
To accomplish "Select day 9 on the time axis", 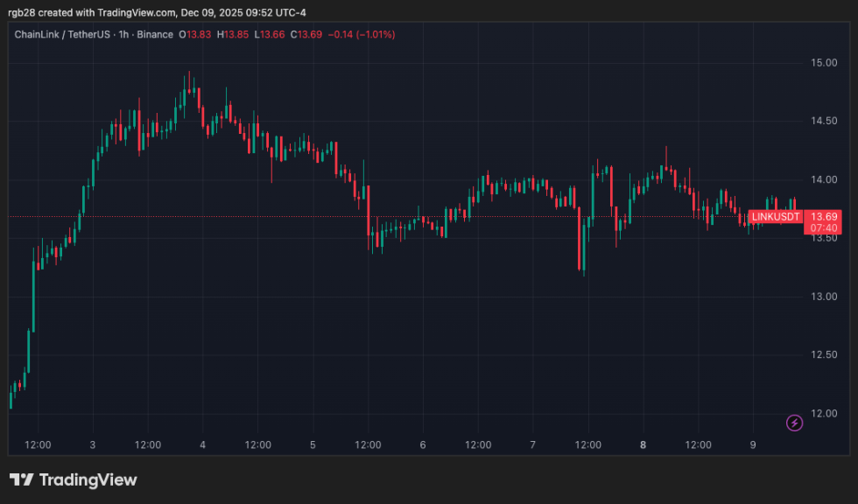I will (752, 444).
